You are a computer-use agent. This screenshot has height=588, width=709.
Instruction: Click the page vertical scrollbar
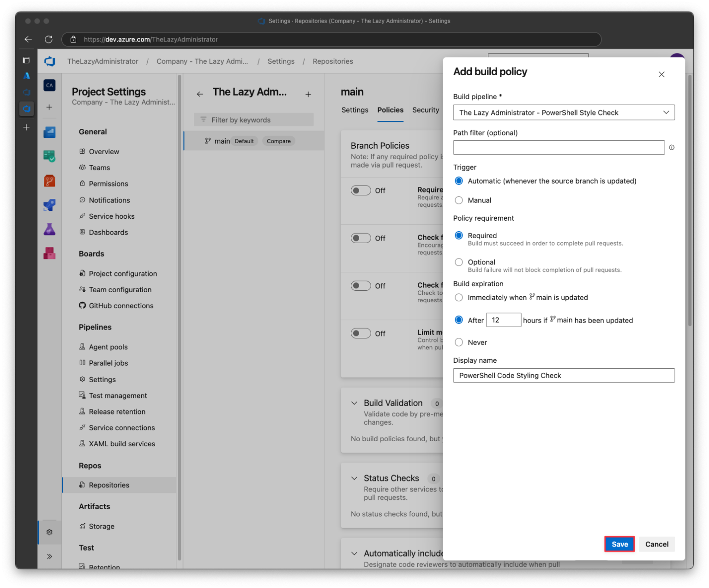coord(690,201)
